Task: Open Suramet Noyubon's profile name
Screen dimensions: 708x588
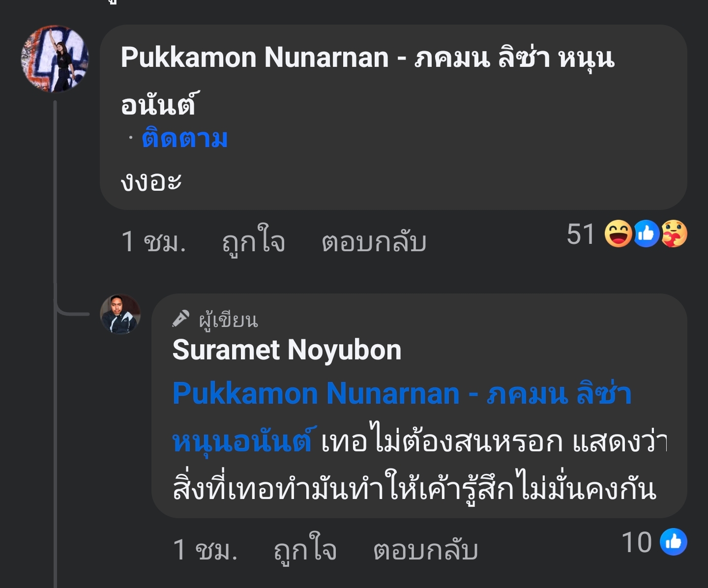Action: click(x=287, y=350)
